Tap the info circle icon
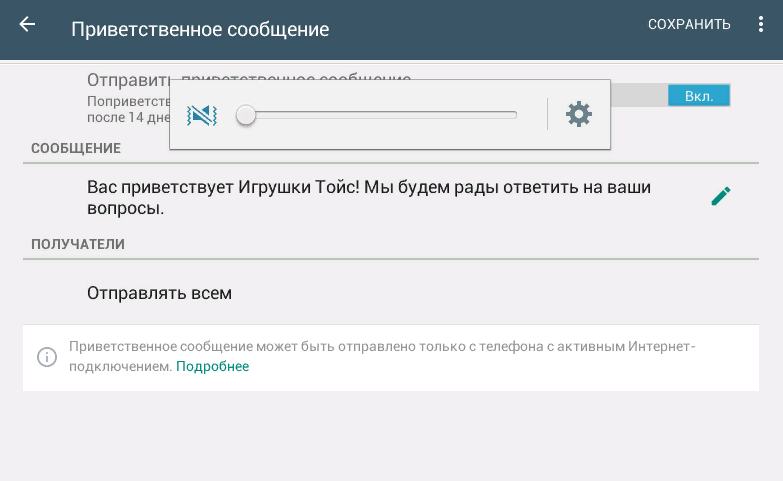 (x=46, y=356)
